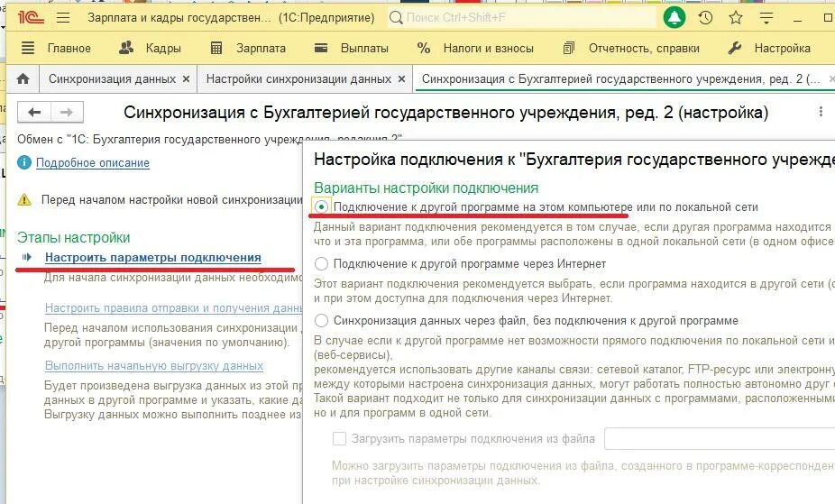Open the Налоги и взносы section

(475, 49)
